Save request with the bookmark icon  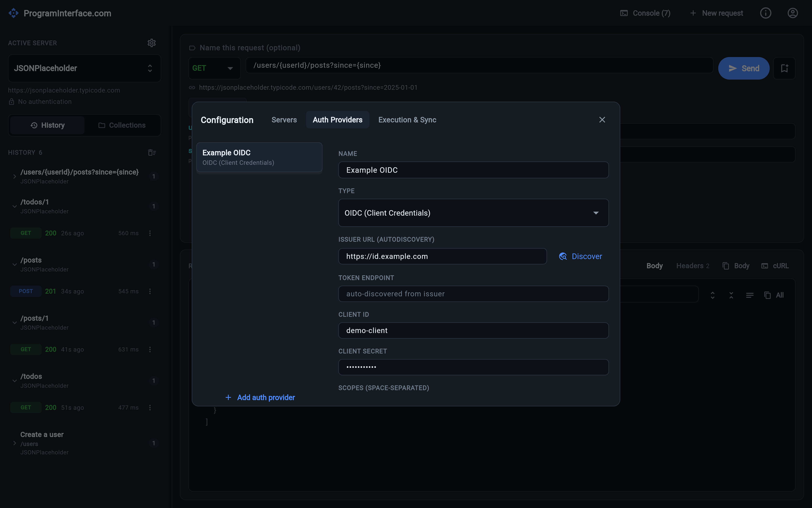(x=784, y=68)
